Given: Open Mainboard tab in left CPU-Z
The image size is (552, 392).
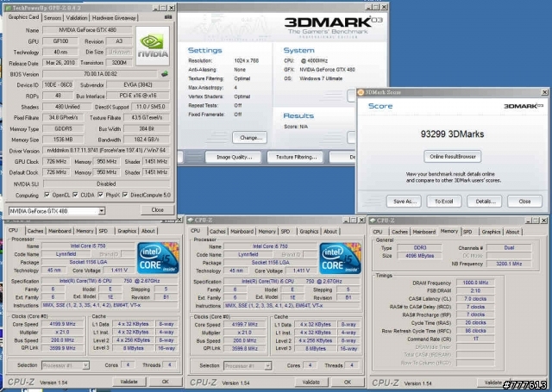Looking at the screenshot, I should click(x=60, y=231).
